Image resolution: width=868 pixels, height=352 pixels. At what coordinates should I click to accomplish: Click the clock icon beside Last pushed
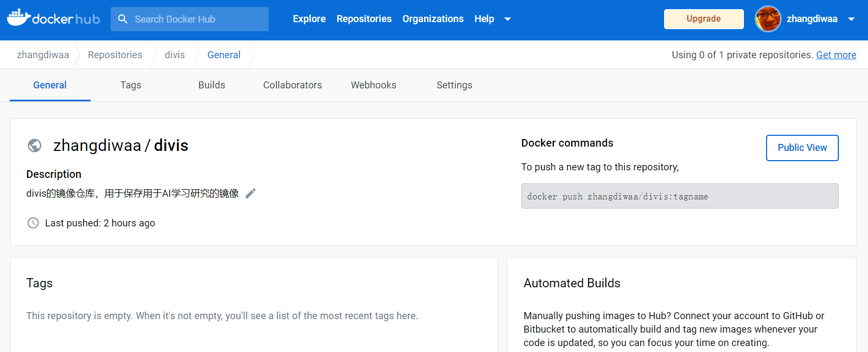[33, 223]
